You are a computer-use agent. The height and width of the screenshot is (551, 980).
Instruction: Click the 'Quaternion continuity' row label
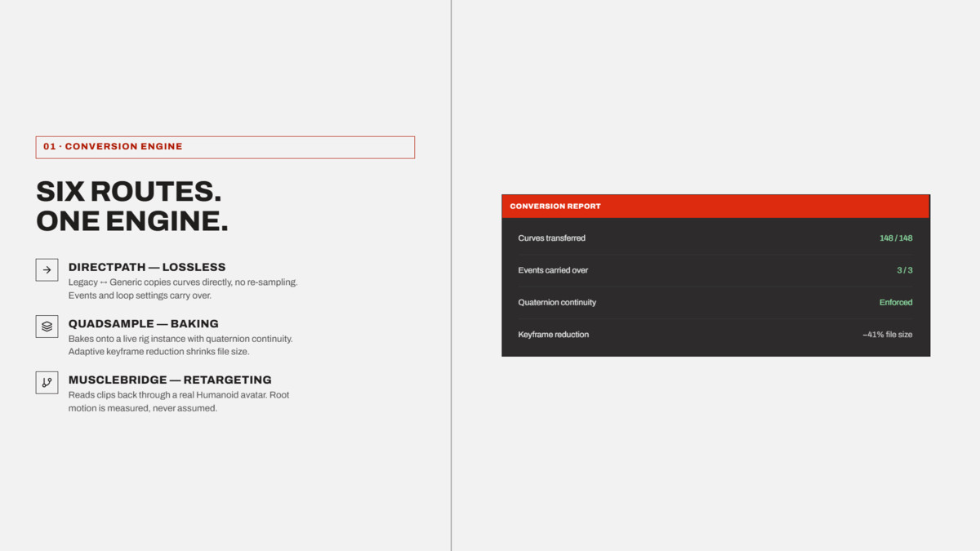[x=557, y=302]
